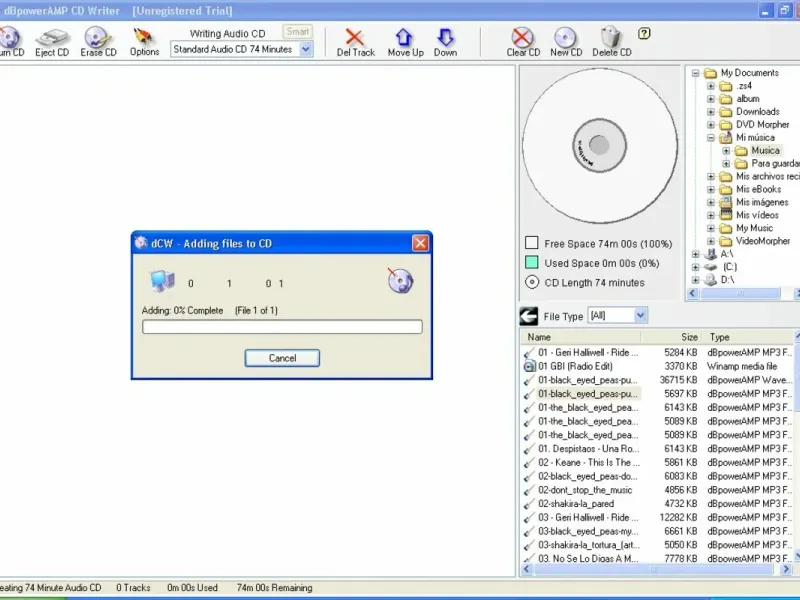800x600 pixels.
Task: Cancel adding files to CD
Action: [282, 358]
